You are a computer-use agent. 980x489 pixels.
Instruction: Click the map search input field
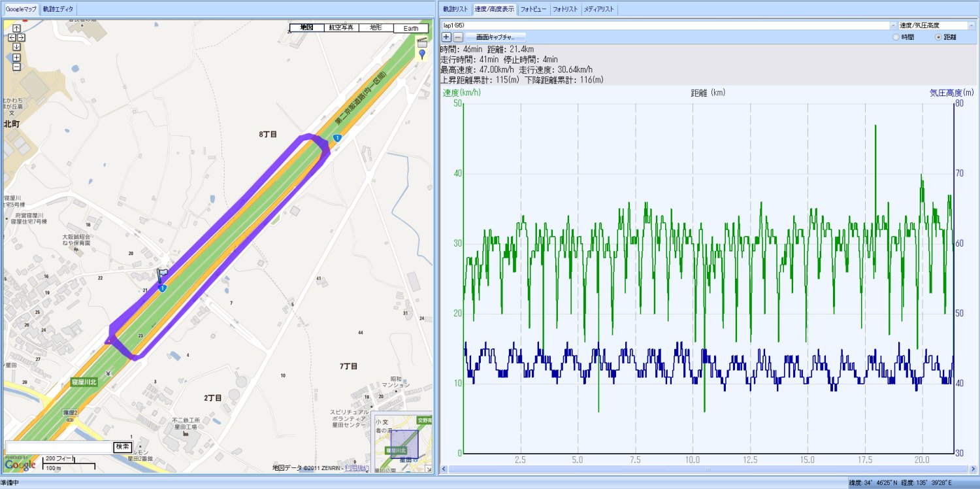click(59, 447)
